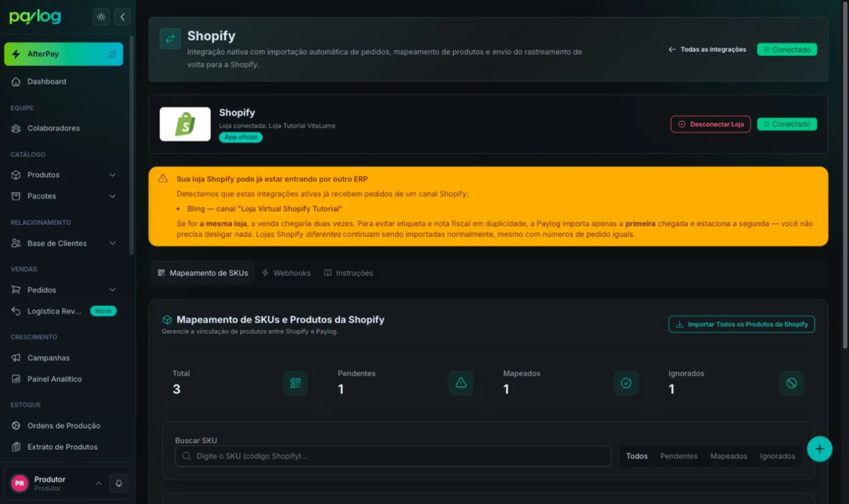Viewport: 849px width, 504px height.
Task: Open the AfterPay external link icon
Action: (112, 54)
